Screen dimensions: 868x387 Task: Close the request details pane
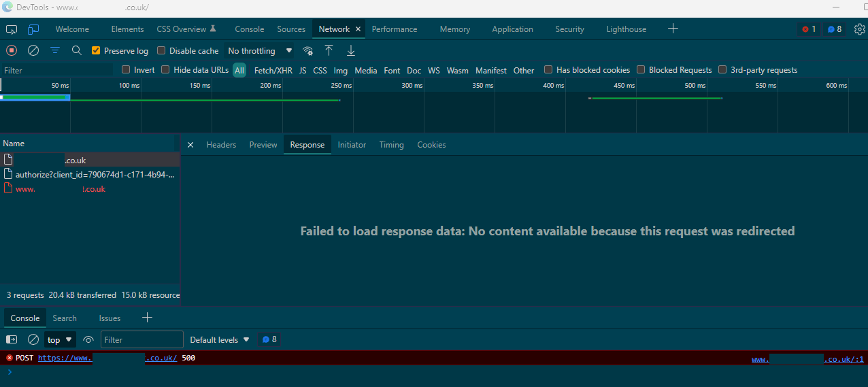190,145
